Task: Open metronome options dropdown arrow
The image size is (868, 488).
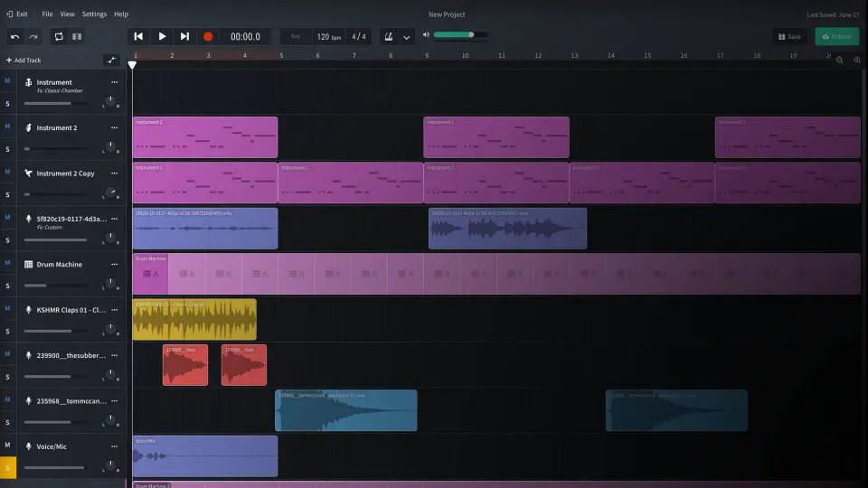Action: click(x=406, y=37)
